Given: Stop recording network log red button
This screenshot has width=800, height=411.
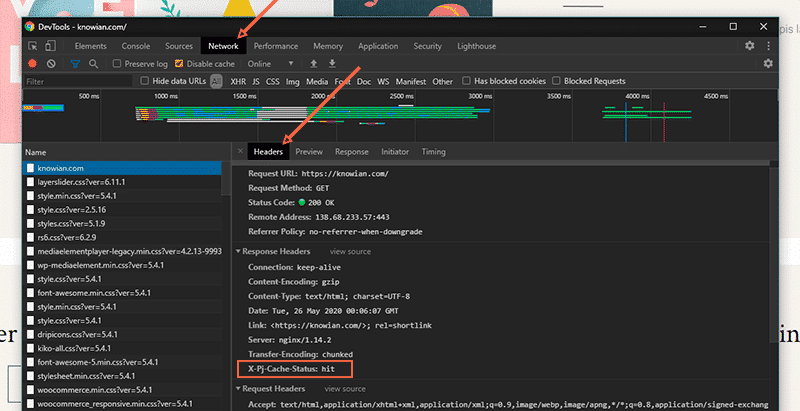Looking at the screenshot, I should [x=33, y=64].
